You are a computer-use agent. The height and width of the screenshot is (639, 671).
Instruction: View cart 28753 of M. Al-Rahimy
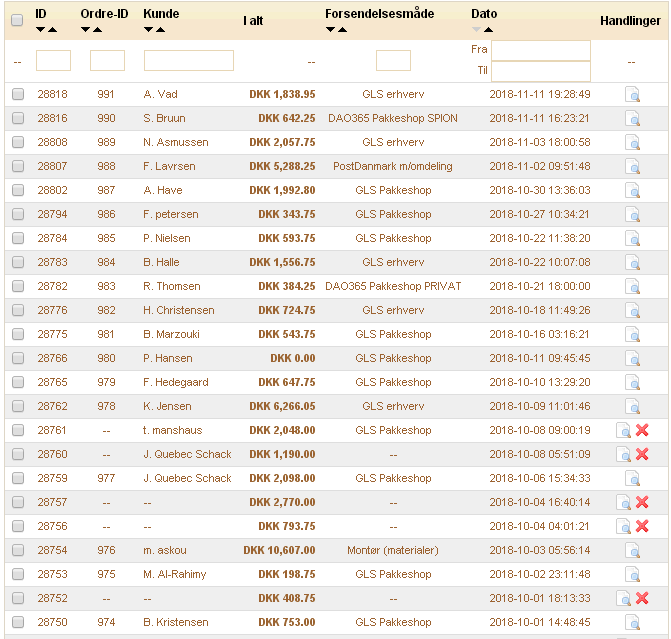pyautogui.click(x=632, y=574)
